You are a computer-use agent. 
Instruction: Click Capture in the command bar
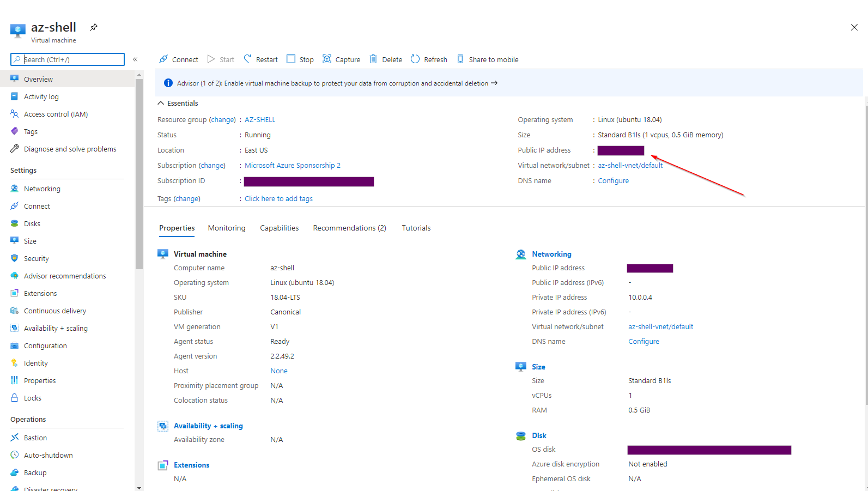coord(342,59)
